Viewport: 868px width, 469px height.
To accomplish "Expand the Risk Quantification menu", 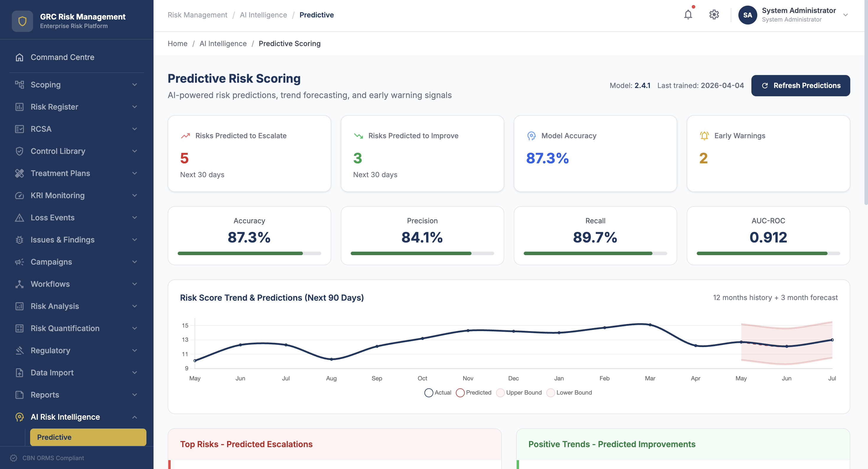I will tap(65, 328).
